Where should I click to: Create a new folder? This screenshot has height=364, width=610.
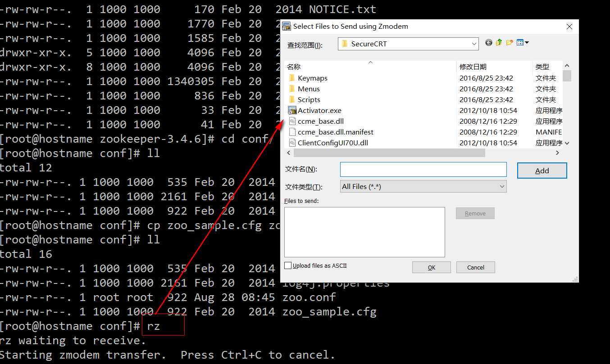(x=510, y=43)
